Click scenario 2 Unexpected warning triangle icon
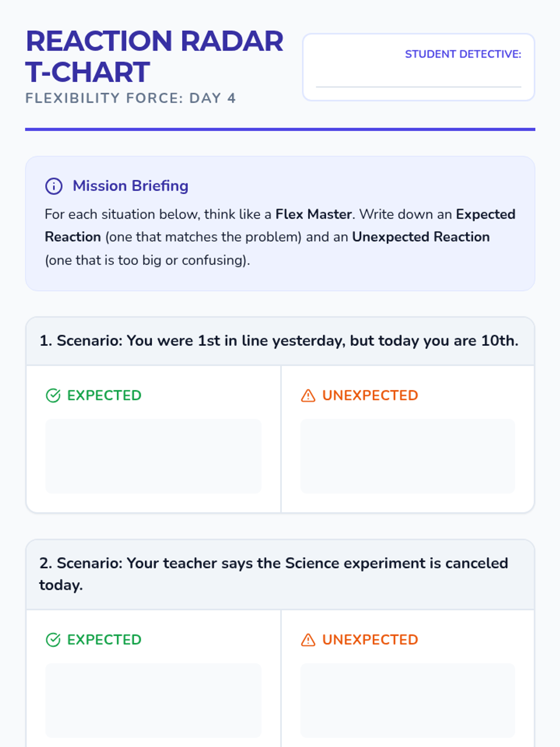The width and height of the screenshot is (560, 747). (x=308, y=640)
